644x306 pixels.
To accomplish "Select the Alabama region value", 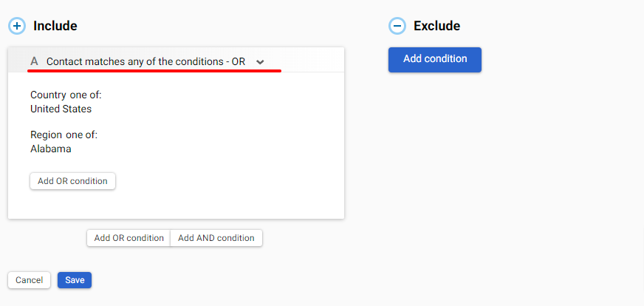I will [x=51, y=149].
